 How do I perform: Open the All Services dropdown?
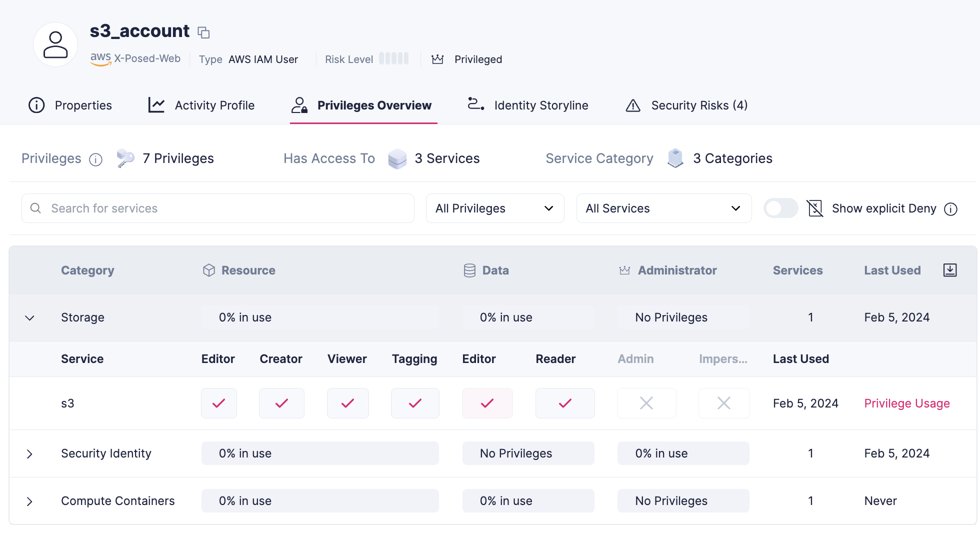click(663, 208)
